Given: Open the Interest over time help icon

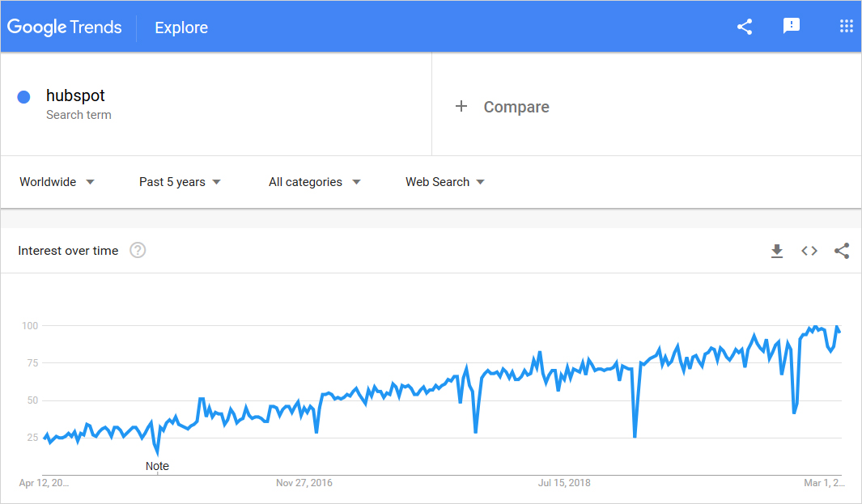Looking at the screenshot, I should (x=138, y=251).
